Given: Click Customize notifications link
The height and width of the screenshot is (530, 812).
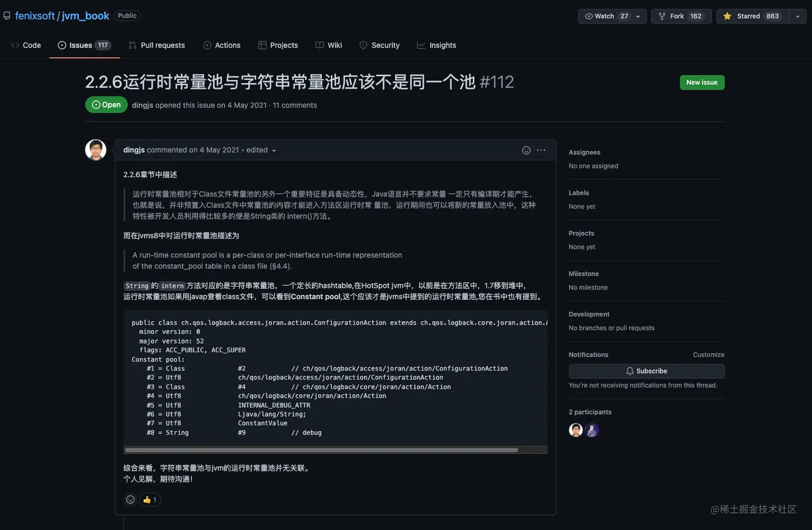Looking at the screenshot, I should [708, 355].
